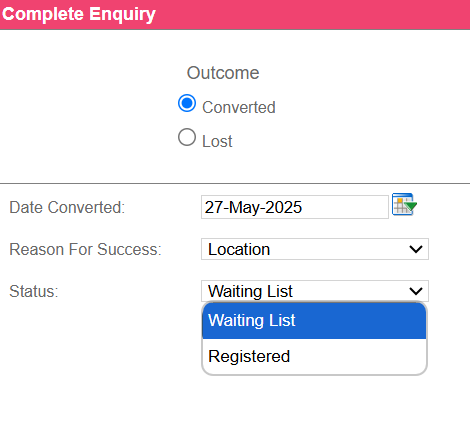Select the Lost radio button
Viewport: 470px width, 426px height.
click(187, 137)
